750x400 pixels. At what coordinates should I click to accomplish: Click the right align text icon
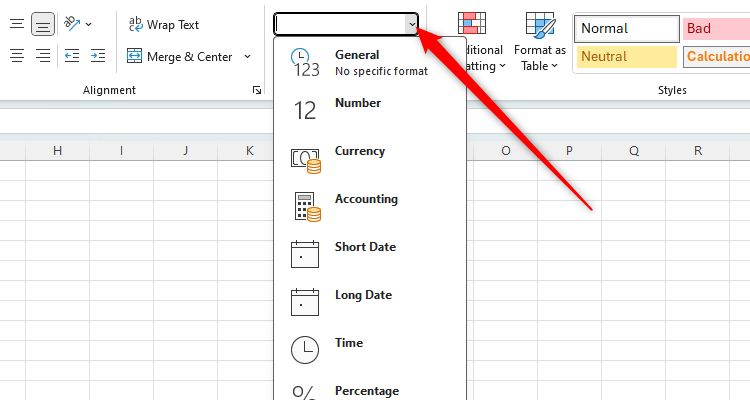click(43, 56)
